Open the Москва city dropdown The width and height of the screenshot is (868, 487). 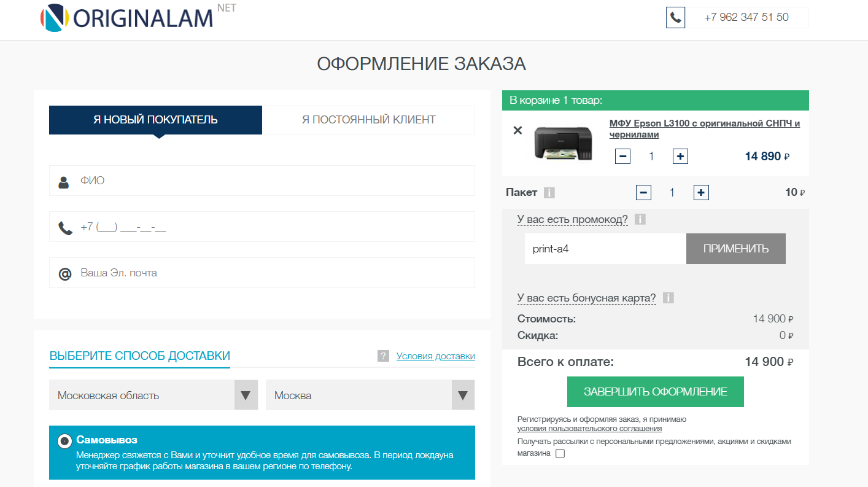coord(370,395)
